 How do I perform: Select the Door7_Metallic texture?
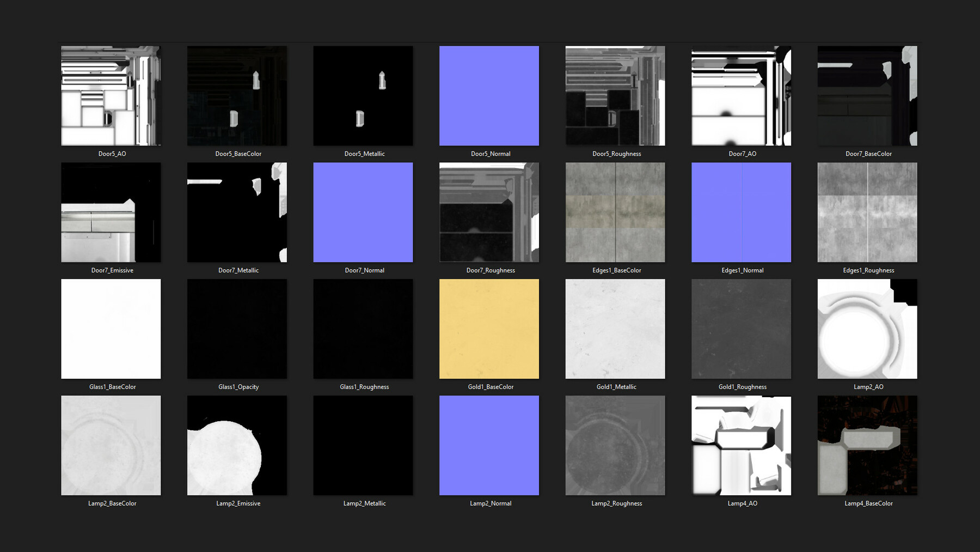[237, 212]
